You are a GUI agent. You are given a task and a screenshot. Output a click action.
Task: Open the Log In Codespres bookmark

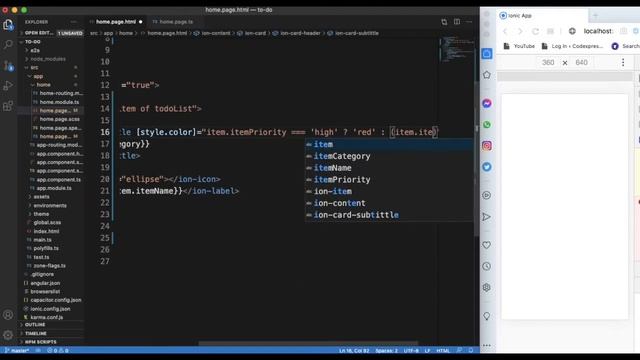click(572, 46)
